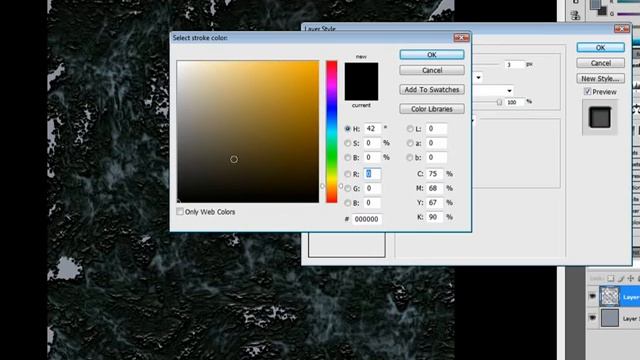Click the style preview thumbnail in Layer Style
Viewport: 640px width, 360px height.
coord(600,117)
